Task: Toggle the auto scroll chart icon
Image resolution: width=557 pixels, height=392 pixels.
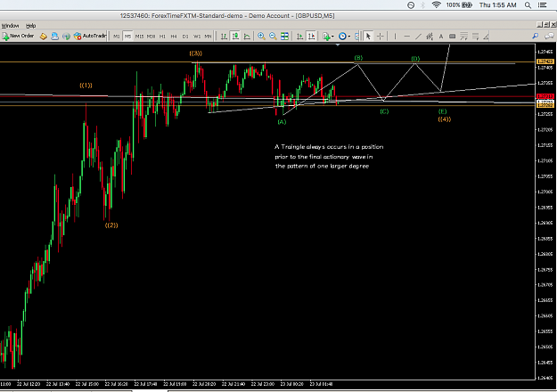Action: [x=299, y=37]
